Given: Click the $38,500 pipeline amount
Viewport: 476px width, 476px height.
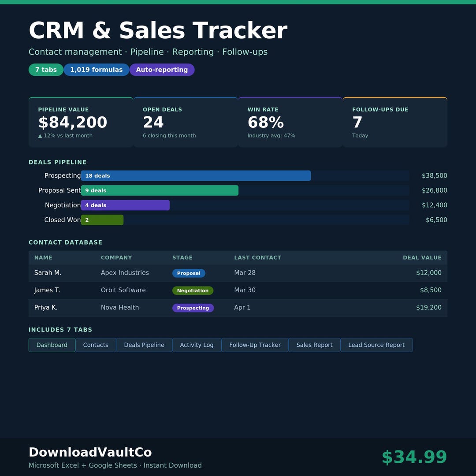Looking at the screenshot, I should (435, 175).
